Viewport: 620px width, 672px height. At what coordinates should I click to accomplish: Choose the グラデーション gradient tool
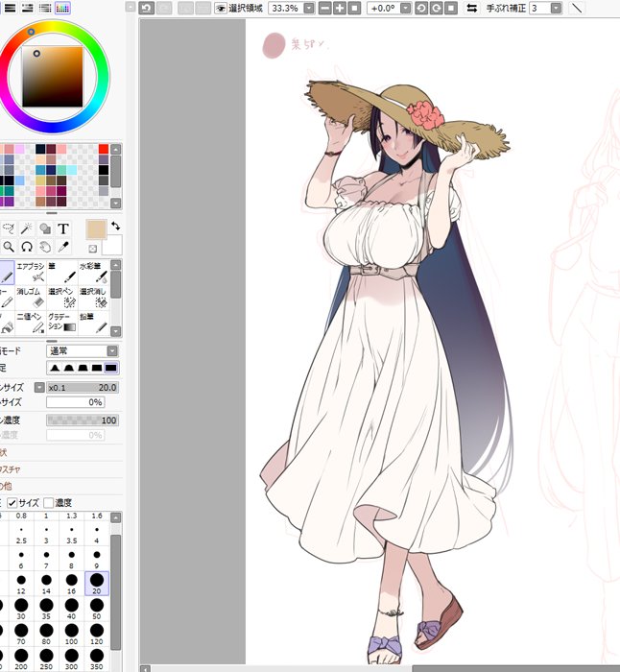(62, 323)
